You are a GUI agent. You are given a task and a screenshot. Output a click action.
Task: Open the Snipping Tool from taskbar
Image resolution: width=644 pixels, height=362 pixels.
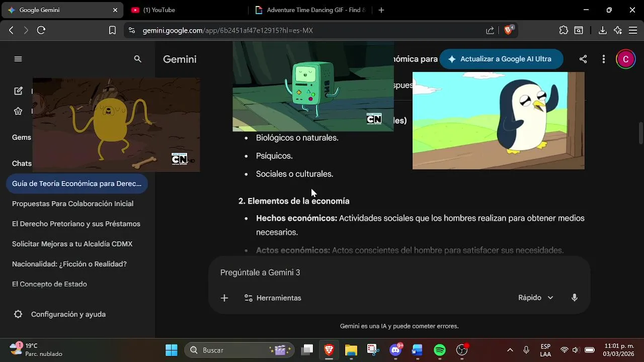point(372,350)
